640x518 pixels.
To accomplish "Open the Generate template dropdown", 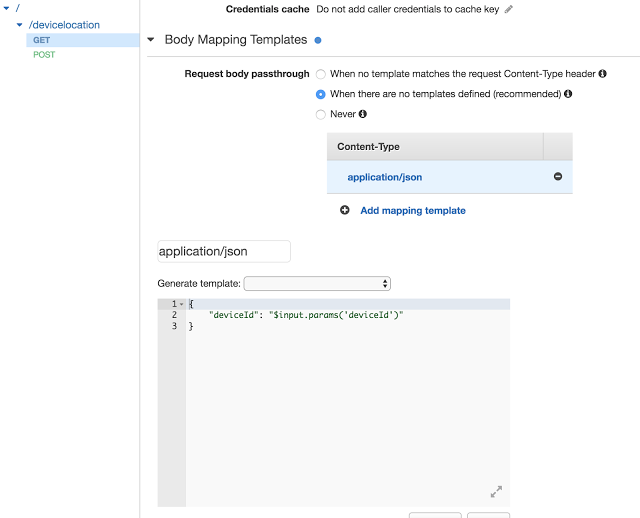I will [x=317, y=284].
